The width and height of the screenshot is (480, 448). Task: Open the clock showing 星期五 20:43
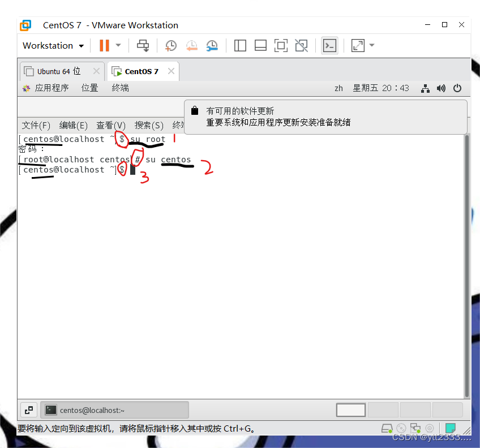click(x=381, y=88)
